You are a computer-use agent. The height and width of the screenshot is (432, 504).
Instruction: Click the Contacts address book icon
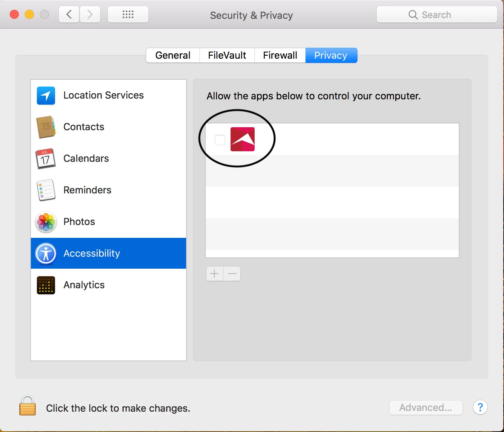(x=46, y=127)
